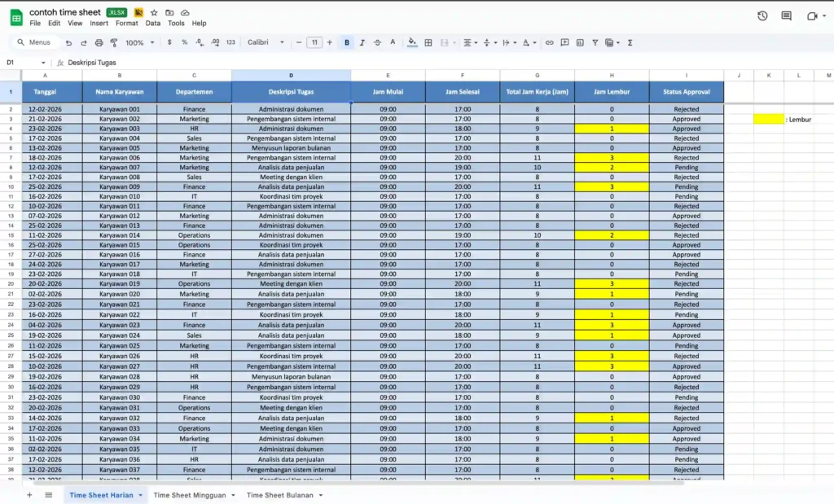834x504 pixels.
Task: Click the Add sheet plus button
Action: click(29, 494)
